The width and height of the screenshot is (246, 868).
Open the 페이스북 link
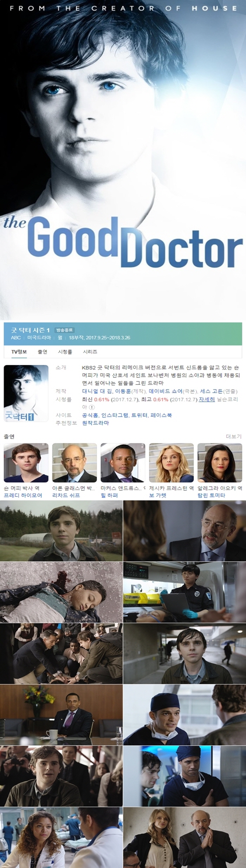click(161, 415)
